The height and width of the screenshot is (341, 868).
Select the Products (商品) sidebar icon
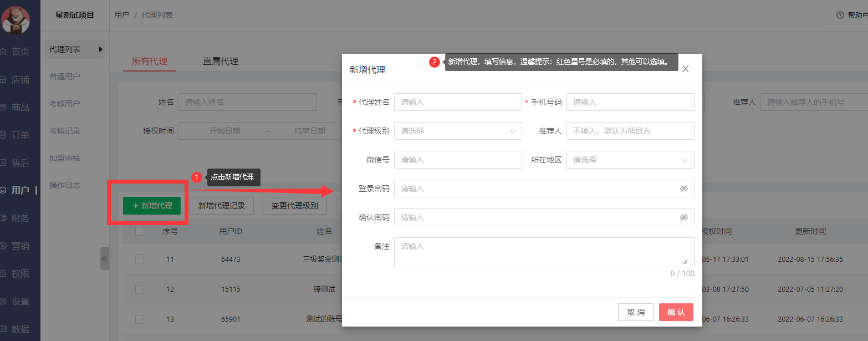coord(3,107)
